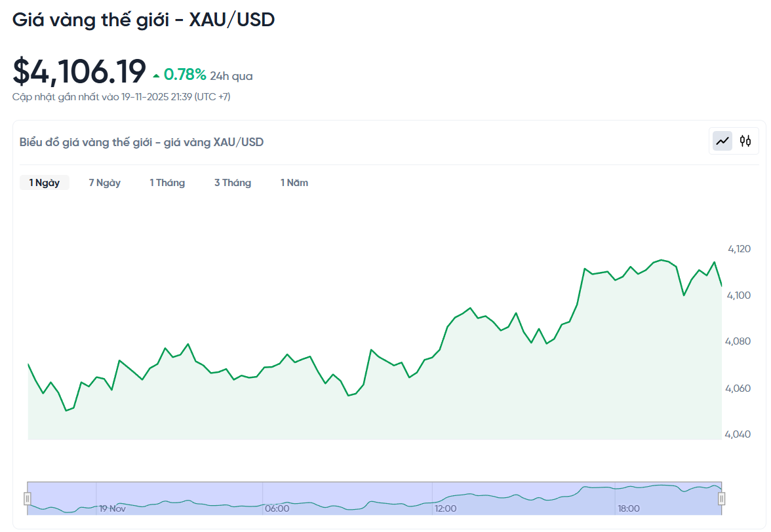Viewport: 771px width, 532px height.
Task: Grab the right handle of range navigator
Action: point(721,499)
